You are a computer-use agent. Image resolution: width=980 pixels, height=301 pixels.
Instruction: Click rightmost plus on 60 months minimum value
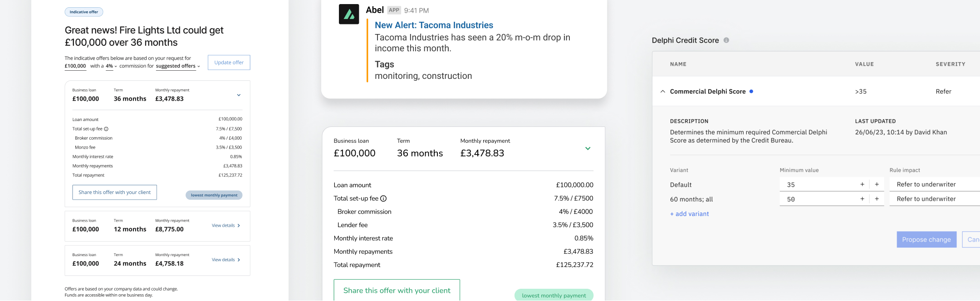(877, 199)
